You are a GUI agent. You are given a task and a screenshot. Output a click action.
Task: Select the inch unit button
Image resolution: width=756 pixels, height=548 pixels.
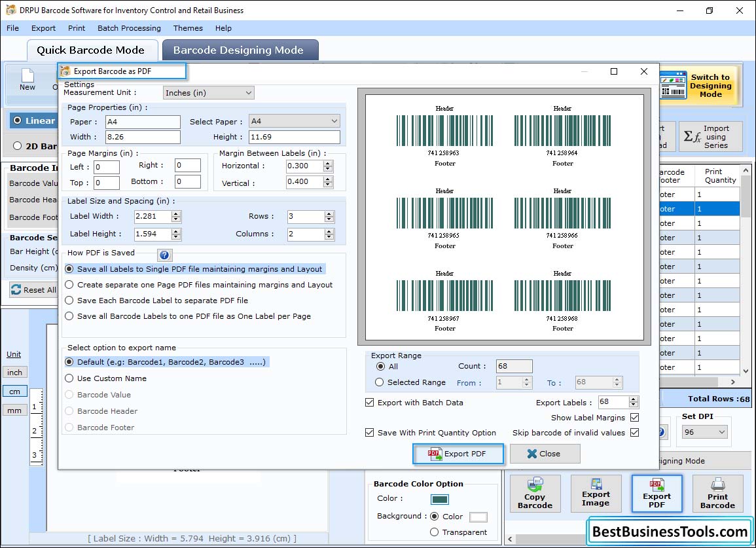point(14,372)
